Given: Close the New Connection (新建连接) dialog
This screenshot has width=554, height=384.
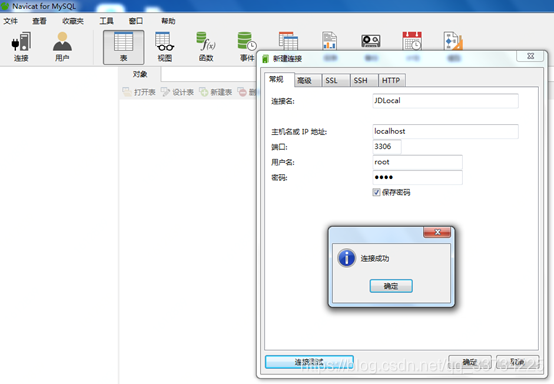Looking at the screenshot, I should 530,56.
